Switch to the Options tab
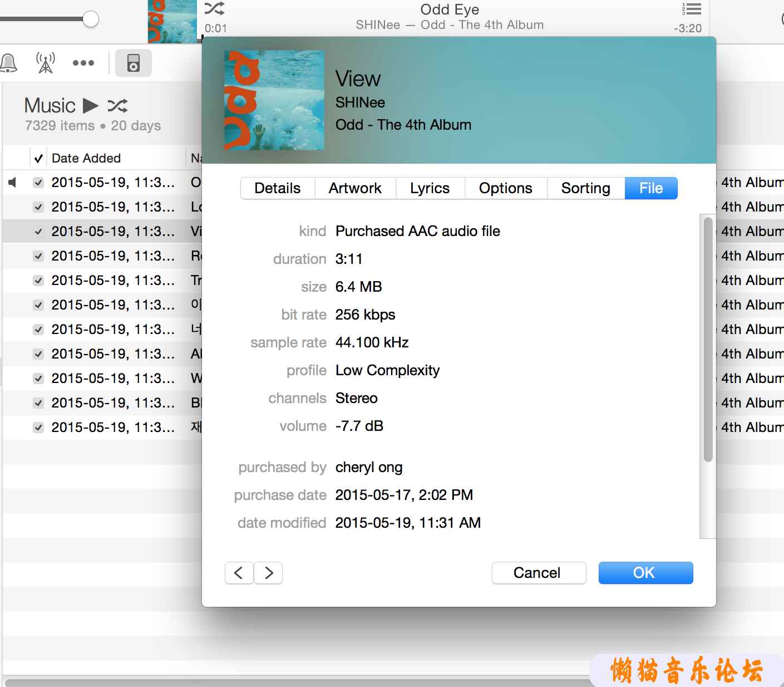784x687 pixels. tap(506, 188)
